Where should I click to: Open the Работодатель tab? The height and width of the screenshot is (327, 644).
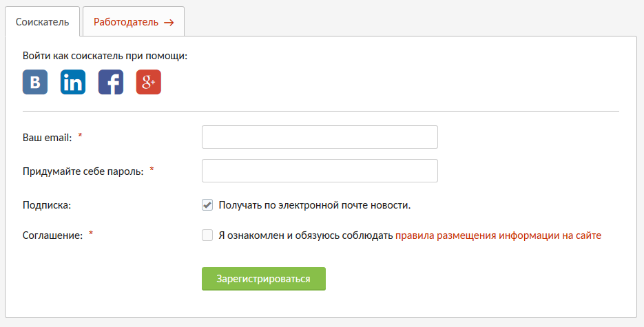pos(125,22)
